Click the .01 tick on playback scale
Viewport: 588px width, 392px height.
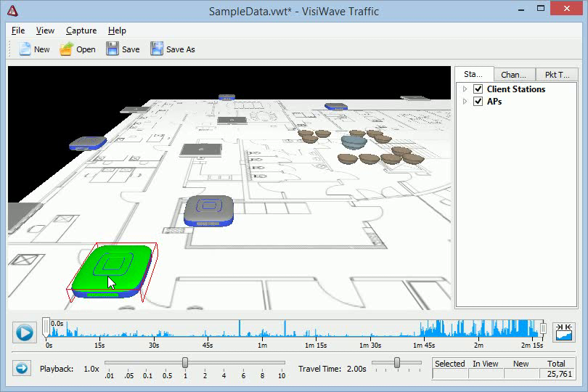point(109,375)
